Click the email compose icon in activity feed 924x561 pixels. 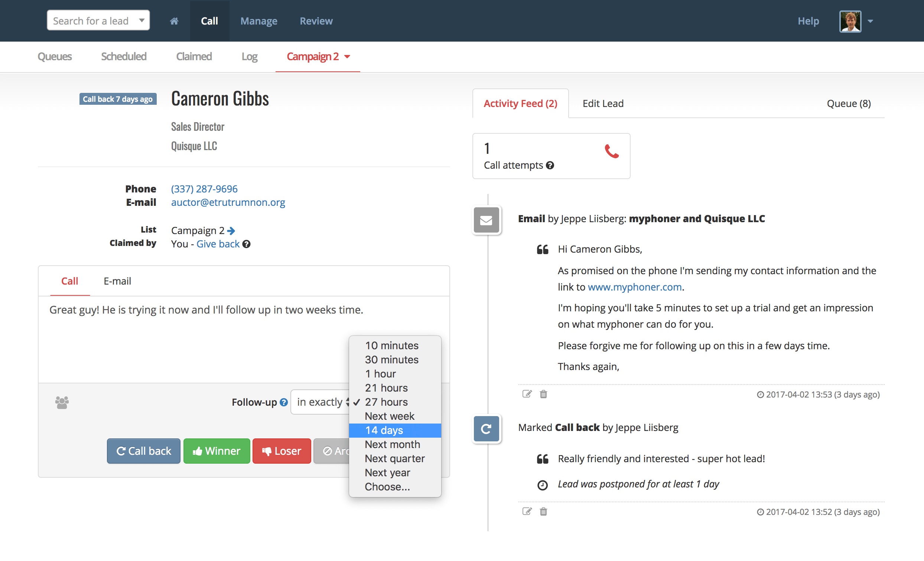[x=487, y=219]
